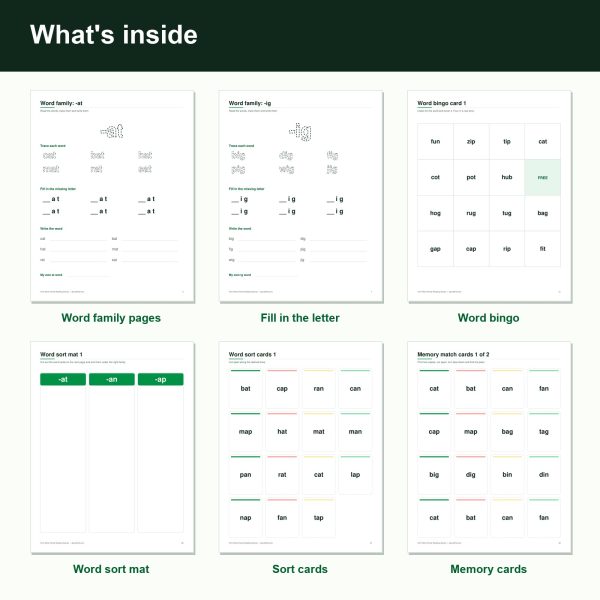600x600 pixels.
Task: Click the "nap" card on Word sort cards
Action: coord(246,518)
